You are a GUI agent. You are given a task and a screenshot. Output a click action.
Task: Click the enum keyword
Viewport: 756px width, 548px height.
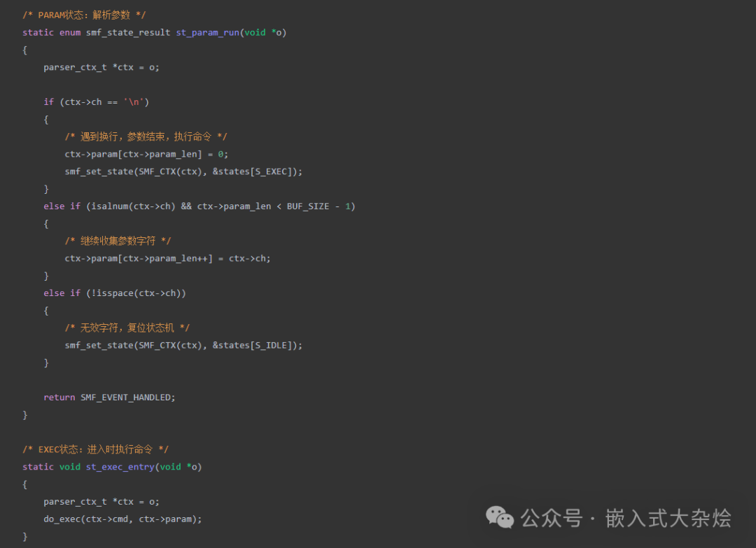coord(70,32)
